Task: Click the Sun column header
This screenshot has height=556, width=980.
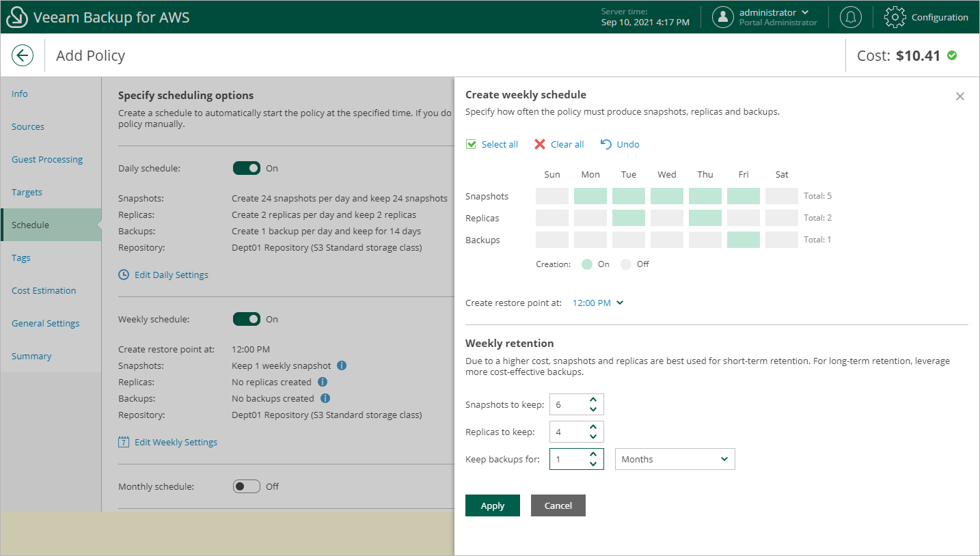Action: pyautogui.click(x=552, y=174)
